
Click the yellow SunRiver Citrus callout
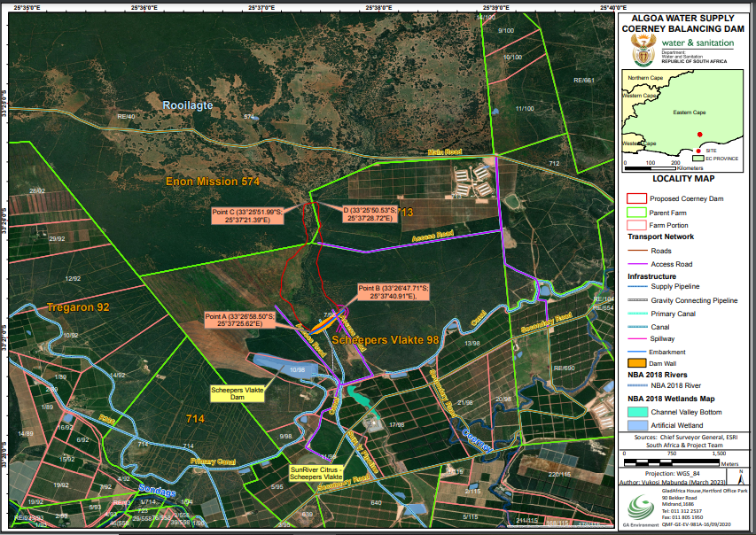coord(316,473)
